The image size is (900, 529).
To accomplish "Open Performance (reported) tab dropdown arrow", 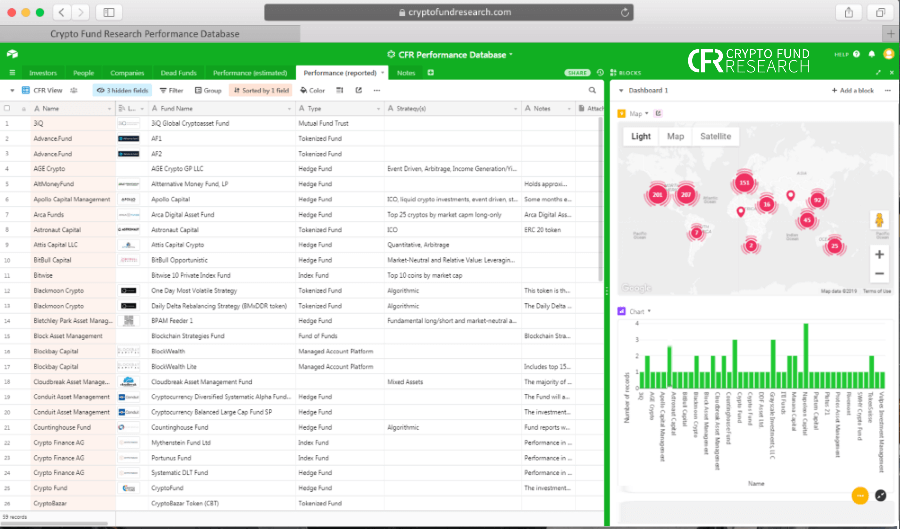I will (x=383, y=73).
